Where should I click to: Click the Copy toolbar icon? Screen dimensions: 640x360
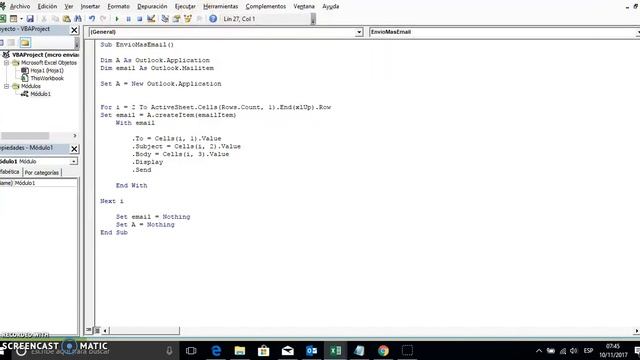pos(55,19)
